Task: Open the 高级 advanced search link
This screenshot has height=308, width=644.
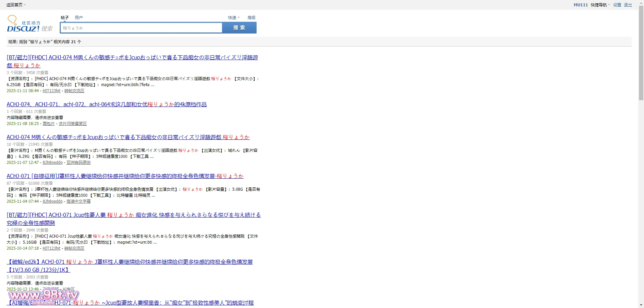Action: [x=251, y=17]
